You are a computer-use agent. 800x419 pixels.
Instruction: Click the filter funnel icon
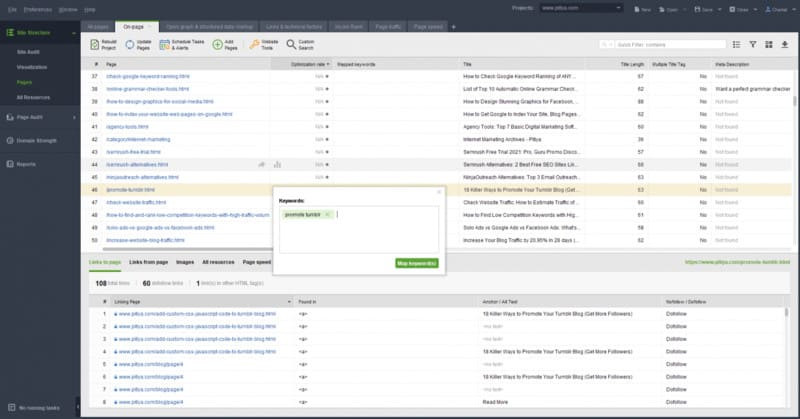[x=752, y=45]
